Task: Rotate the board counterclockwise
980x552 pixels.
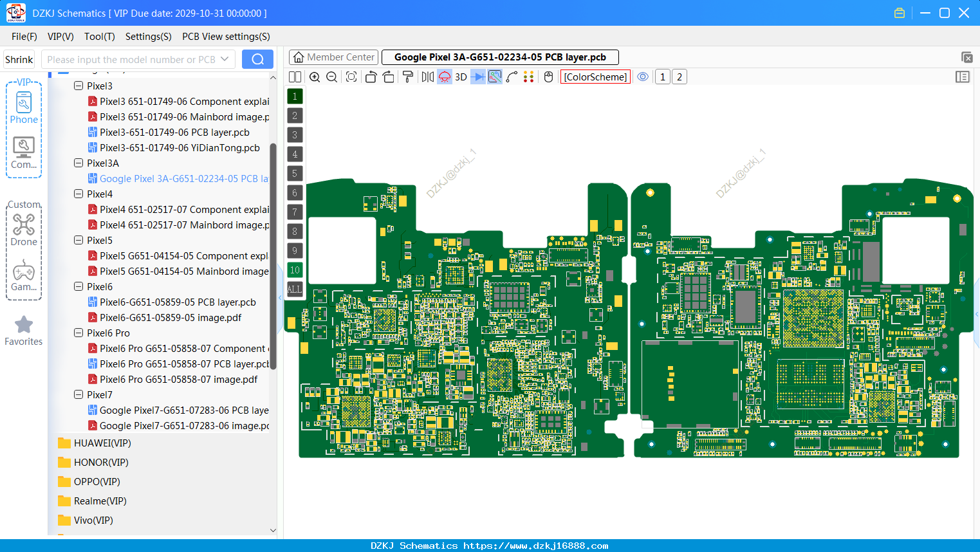Action: click(x=371, y=77)
